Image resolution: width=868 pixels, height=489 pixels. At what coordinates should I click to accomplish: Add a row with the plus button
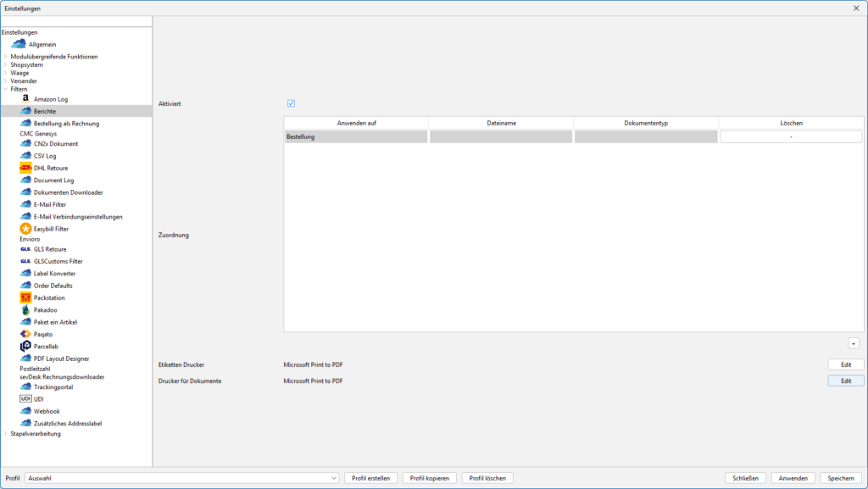point(854,343)
